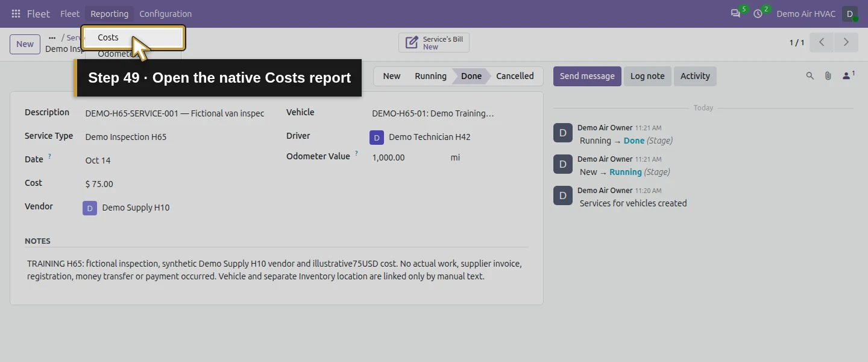Set stage to Running

(430, 76)
